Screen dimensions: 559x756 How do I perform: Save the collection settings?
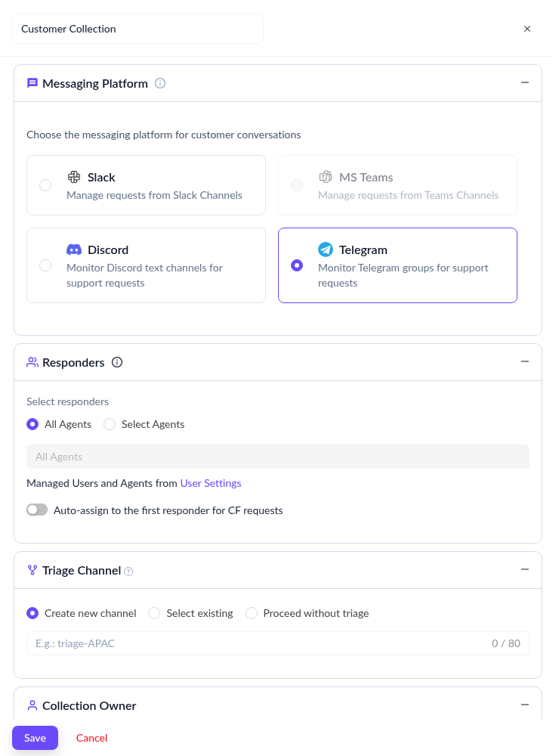click(36, 738)
